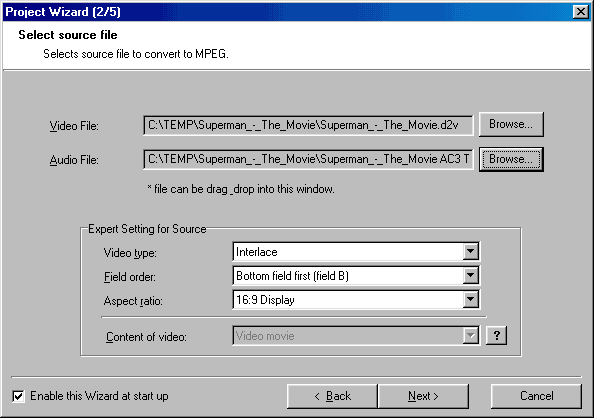The image size is (594, 418).
Task: Cancel the Project Wizard
Action: pyautogui.click(x=536, y=396)
